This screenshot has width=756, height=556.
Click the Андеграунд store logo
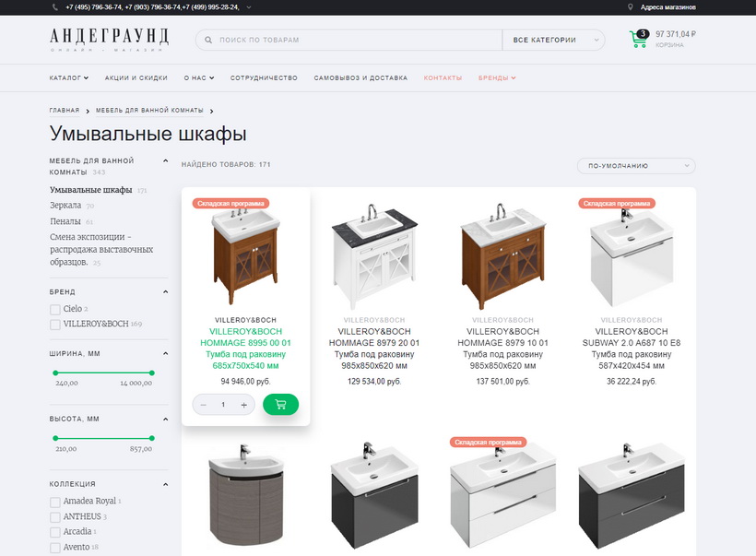pyautogui.click(x=109, y=39)
